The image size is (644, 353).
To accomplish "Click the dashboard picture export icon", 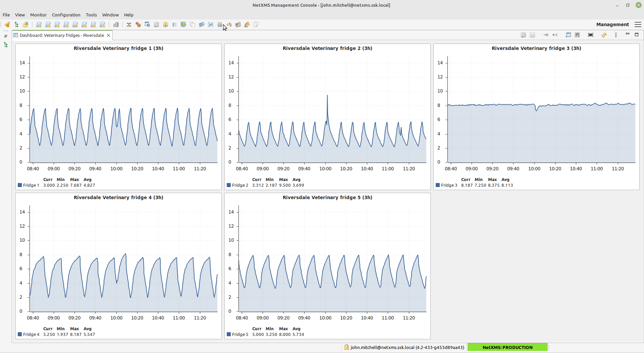I will point(577,35).
